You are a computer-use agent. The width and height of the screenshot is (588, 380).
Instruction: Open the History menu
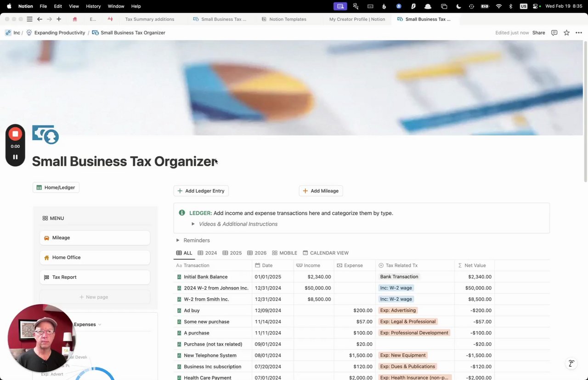tap(93, 6)
